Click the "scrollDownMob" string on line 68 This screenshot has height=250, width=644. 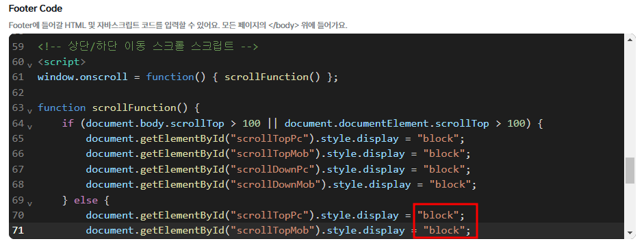click(x=276, y=185)
